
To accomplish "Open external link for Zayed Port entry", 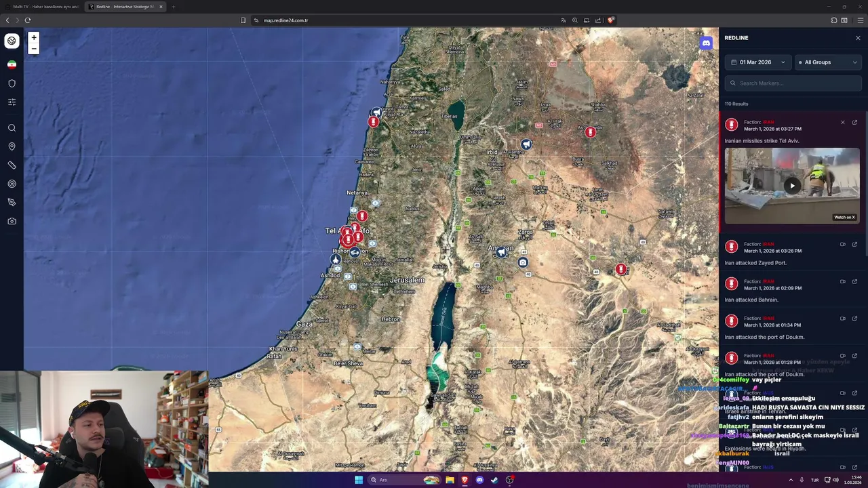I will 854,245.
